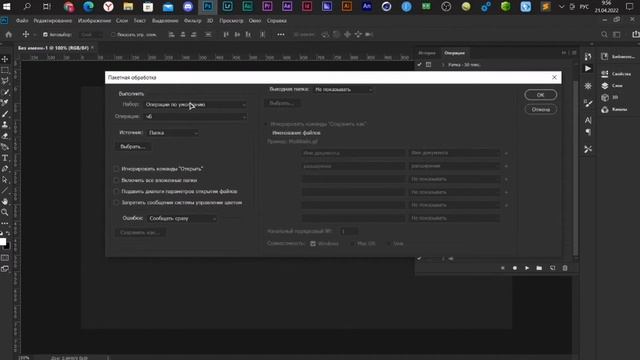The height and width of the screenshot is (360, 640).
Task: Toggle Quick Mask mode icon
Action: 5,258
